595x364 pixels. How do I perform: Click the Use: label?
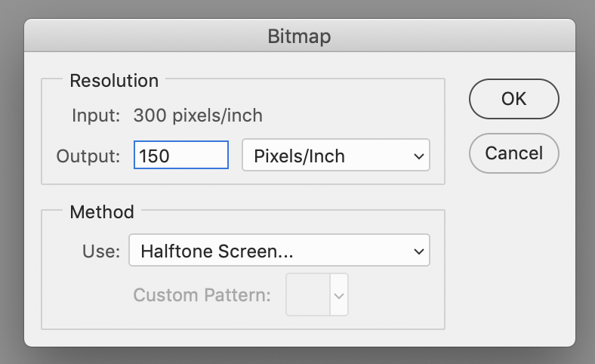click(x=101, y=251)
